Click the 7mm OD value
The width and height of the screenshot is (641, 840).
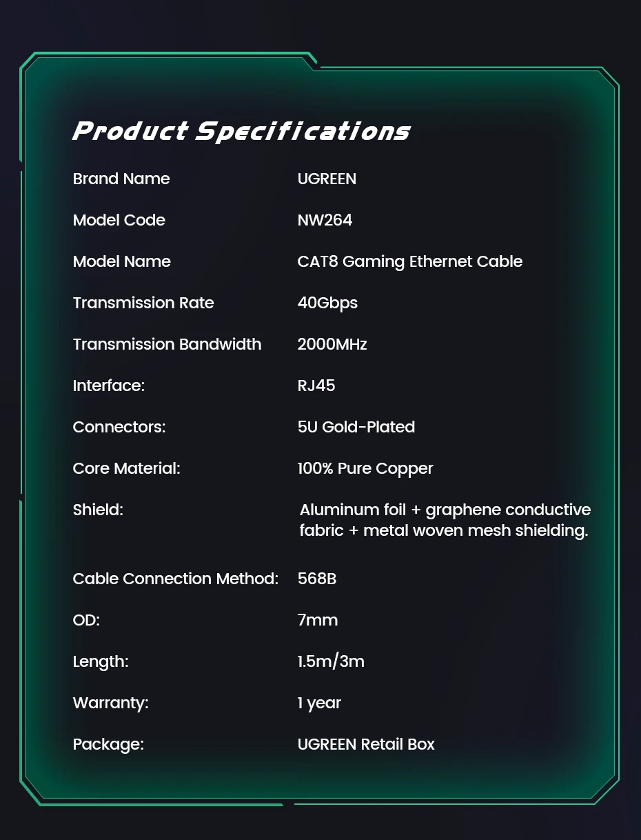click(318, 620)
